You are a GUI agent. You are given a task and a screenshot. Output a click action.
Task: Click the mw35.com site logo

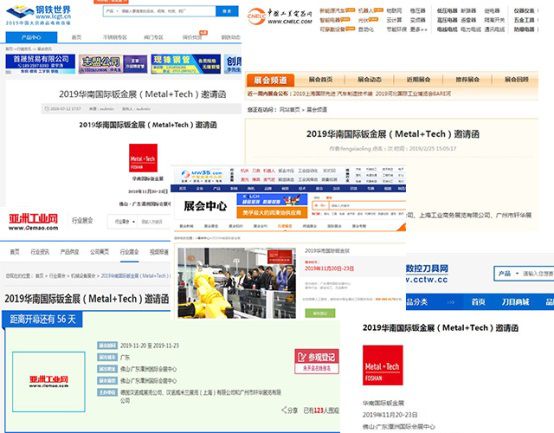click(202, 174)
